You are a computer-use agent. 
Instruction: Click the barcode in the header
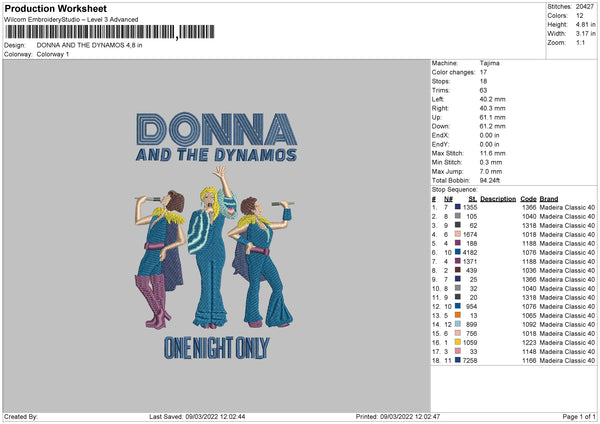[x=110, y=32]
